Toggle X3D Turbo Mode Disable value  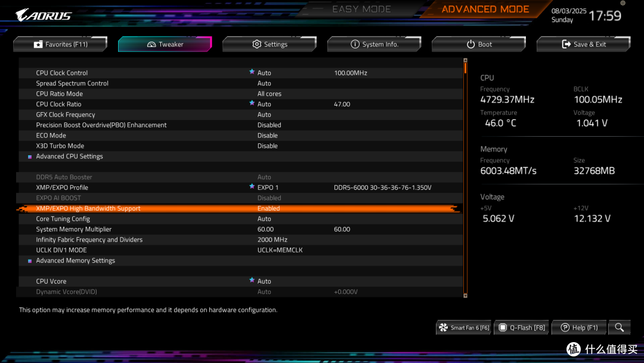(x=267, y=146)
